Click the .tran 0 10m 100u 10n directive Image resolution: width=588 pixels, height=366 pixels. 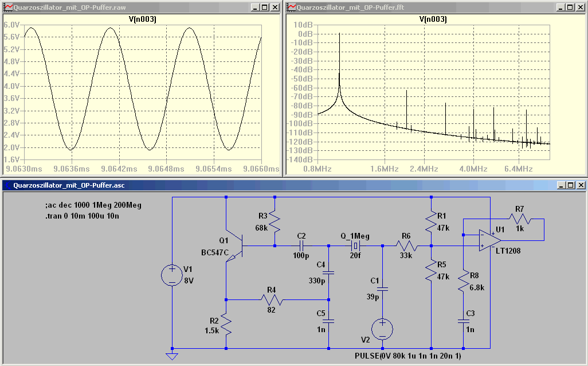[82, 216]
